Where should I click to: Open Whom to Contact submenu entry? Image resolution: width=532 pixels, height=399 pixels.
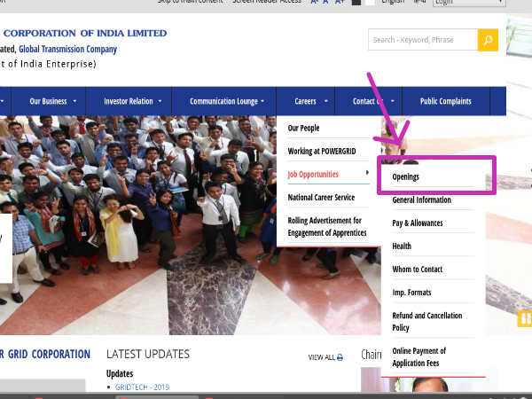coord(418,269)
